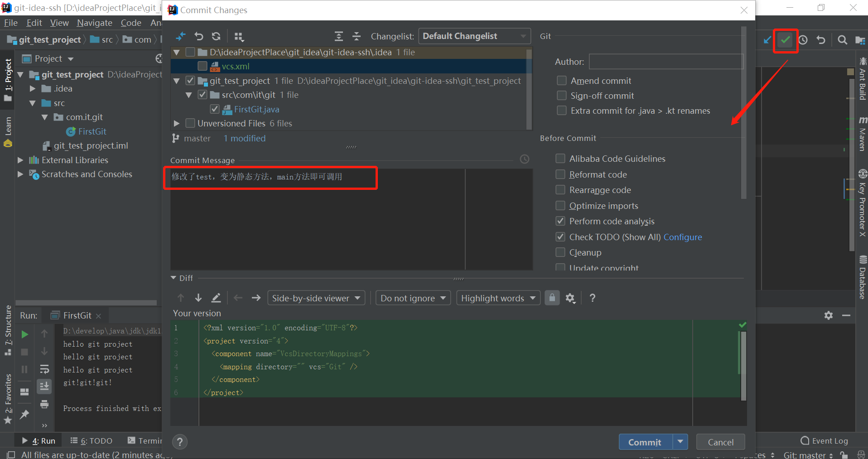Click the Update Project arrow icon

tap(767, 40)
